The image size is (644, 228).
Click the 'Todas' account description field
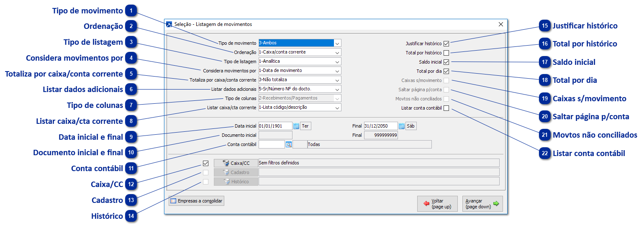pyautogui.click(x=369, y=144)
